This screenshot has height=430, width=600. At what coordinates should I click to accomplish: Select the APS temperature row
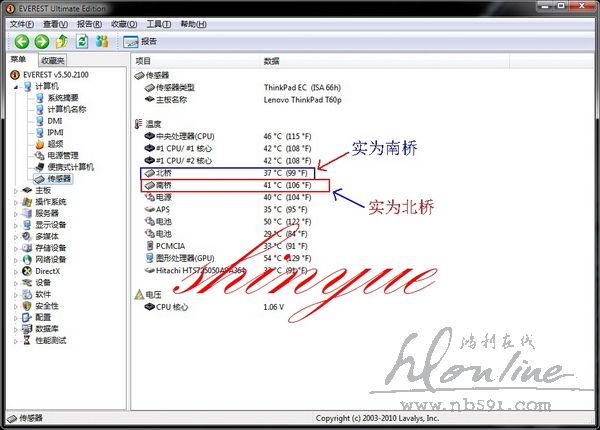tap(226, 210)
